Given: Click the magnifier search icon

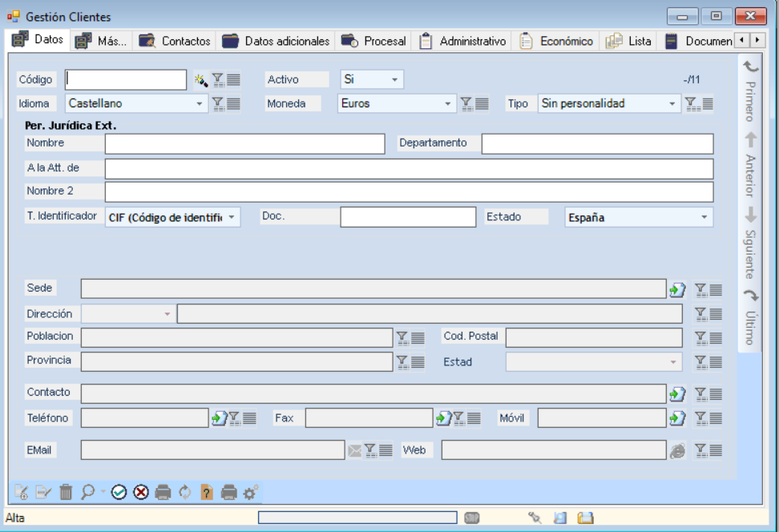Looking at the screenshot, I should pos(88,492).
